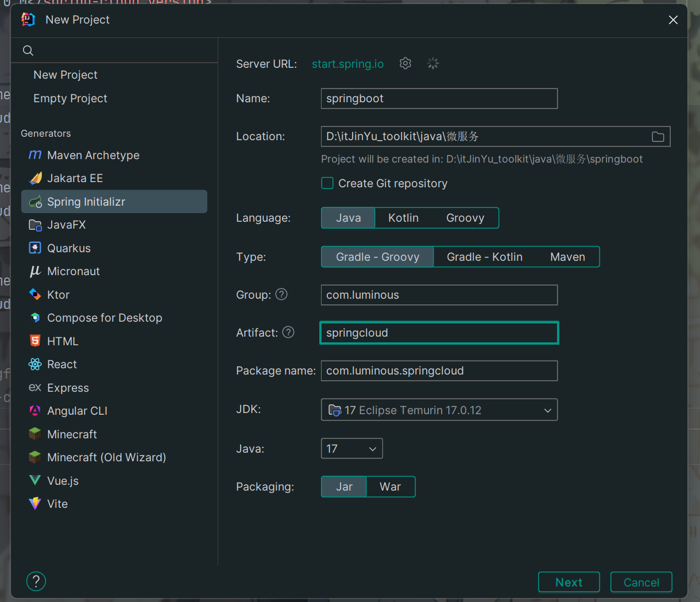
Task: Select Empty Project in the sidebar
Action: click(70, 98)
